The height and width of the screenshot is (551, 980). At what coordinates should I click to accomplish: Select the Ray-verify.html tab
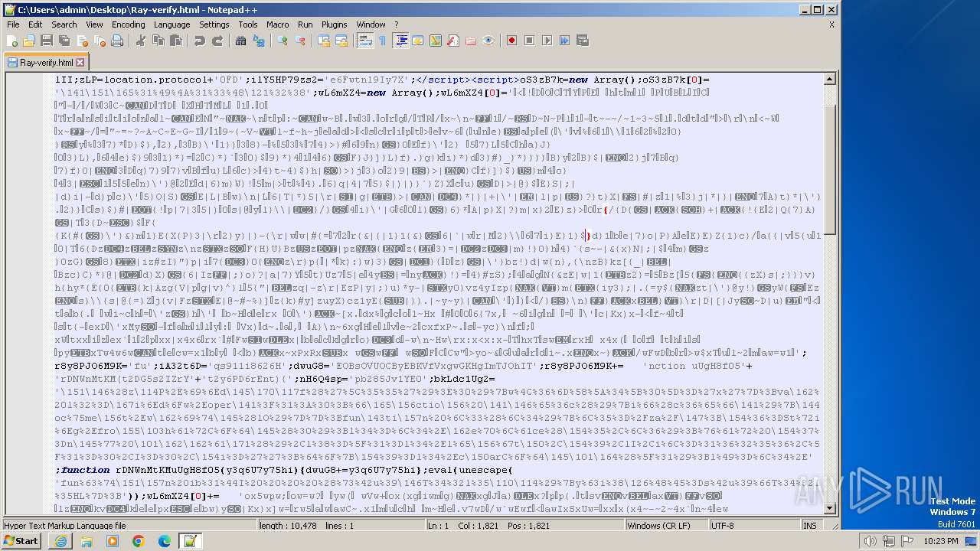[46, 63]
